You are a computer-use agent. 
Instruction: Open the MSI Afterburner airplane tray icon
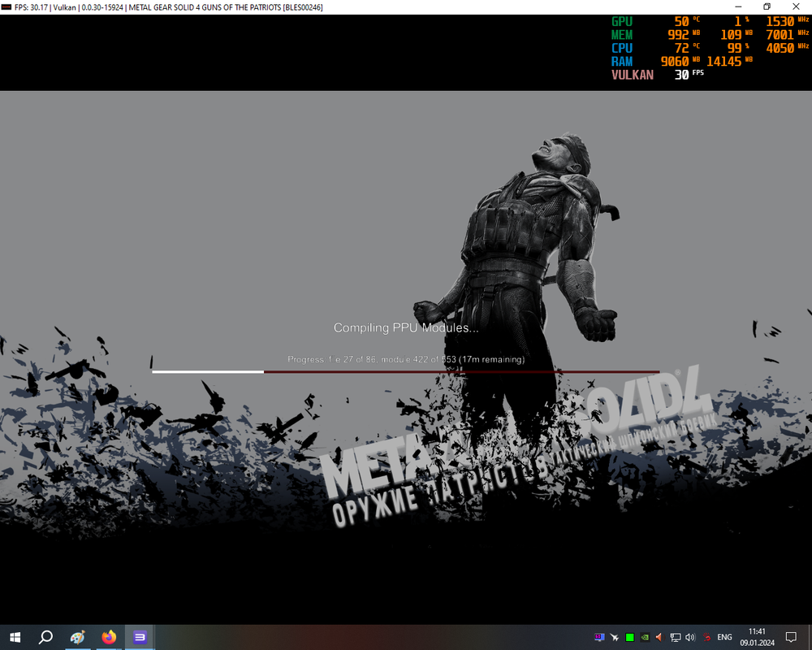coord(615,637)
